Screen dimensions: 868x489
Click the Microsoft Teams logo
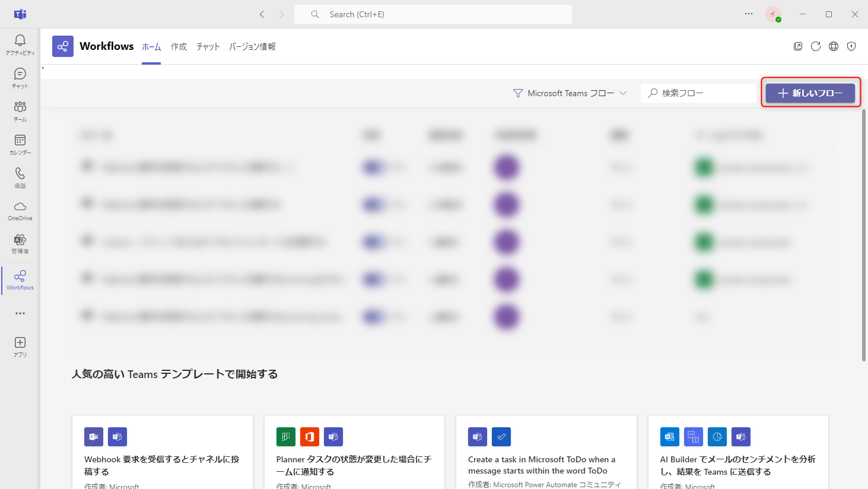(x=20, y=14)
